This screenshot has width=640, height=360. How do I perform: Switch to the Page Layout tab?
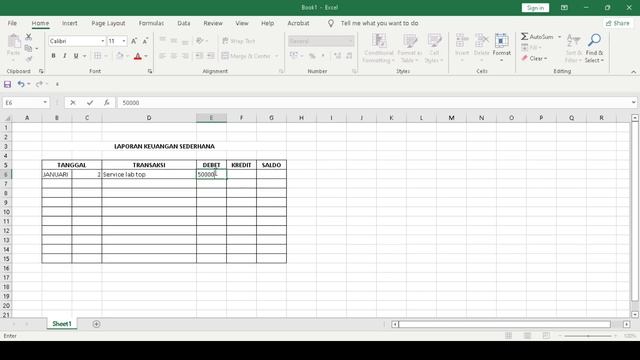108,23
